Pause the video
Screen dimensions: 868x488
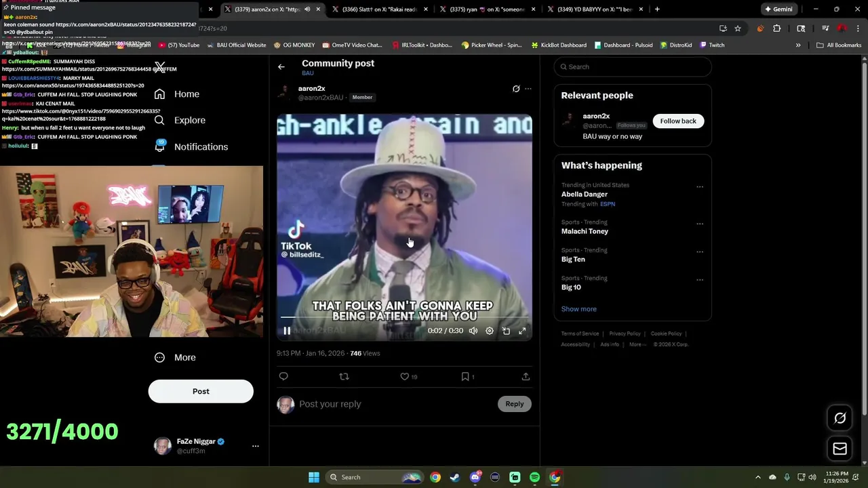(287, 331)
